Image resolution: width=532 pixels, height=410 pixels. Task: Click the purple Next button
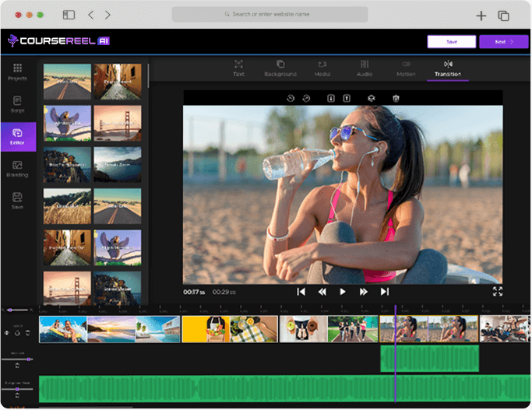click(x=503, y=42)
